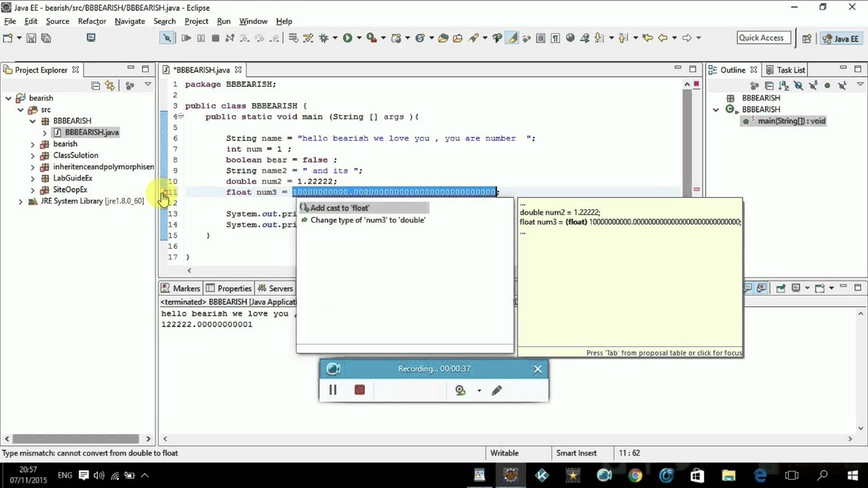Switch to the Java EE perspective

[841, 39]
